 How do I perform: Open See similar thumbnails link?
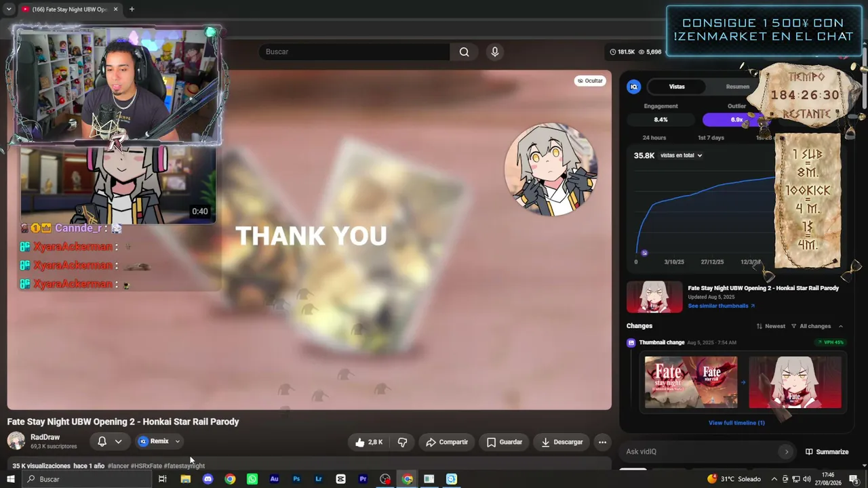click(721, 306)
